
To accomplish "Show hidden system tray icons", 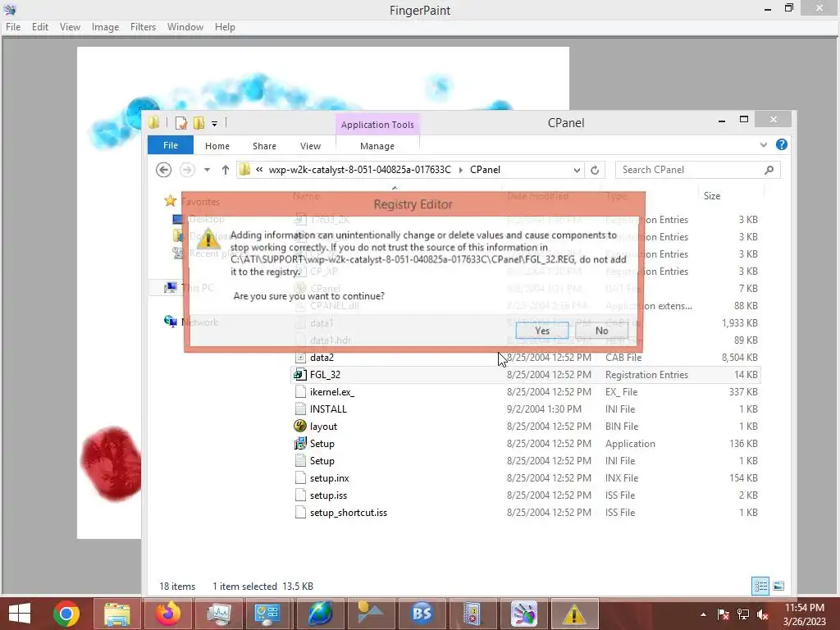I will (703, 614).
